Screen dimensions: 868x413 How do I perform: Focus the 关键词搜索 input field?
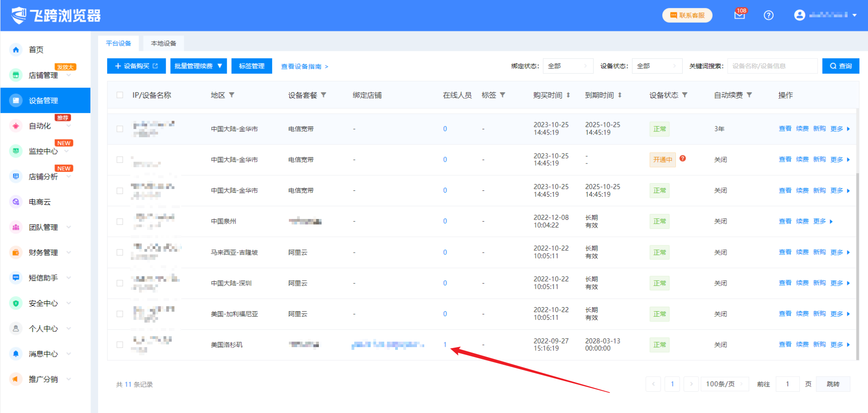click(x=772, y=66)
